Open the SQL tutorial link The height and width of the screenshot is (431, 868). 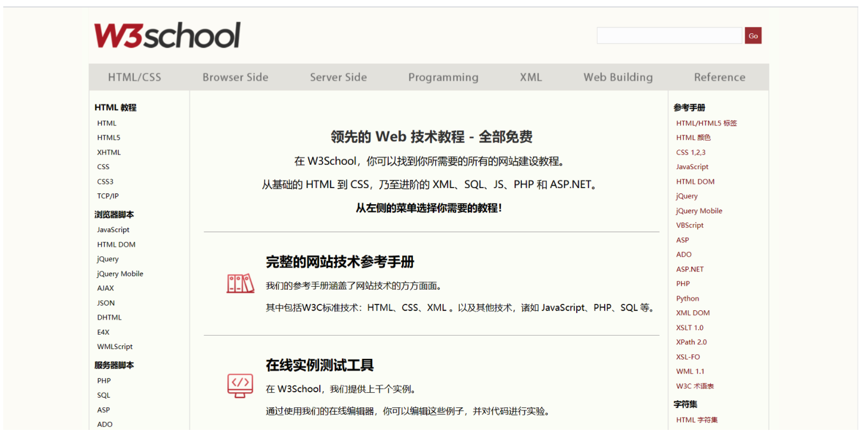point(103,395)
